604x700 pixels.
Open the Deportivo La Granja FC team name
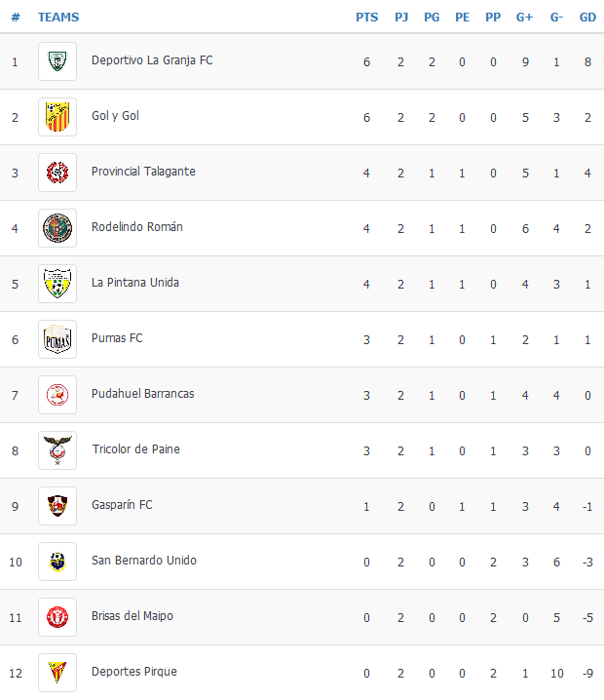[152, 60]
